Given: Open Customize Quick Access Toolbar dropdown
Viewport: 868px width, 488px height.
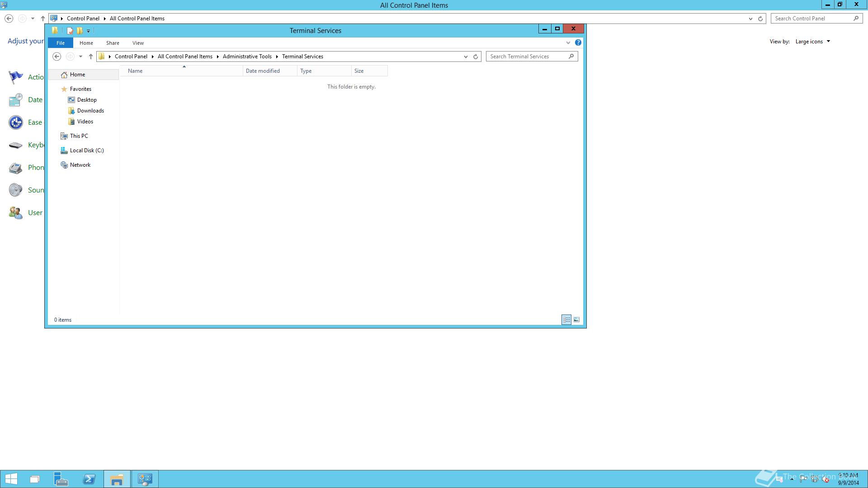Looking at the screenshot, I should click(x=89, y=31).
